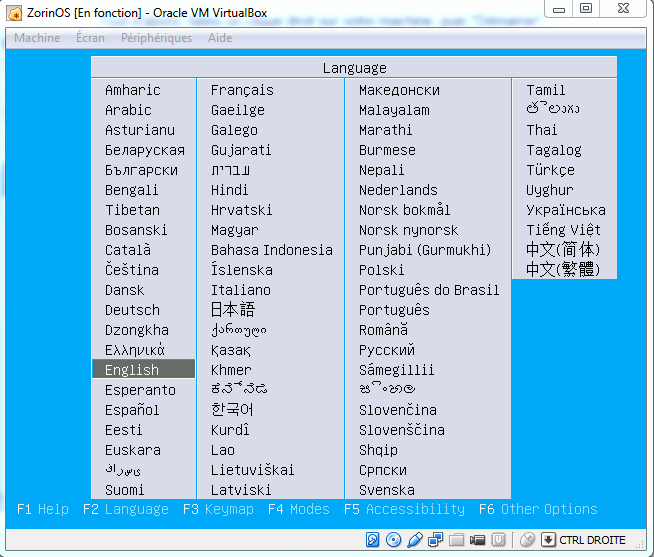Select Türkçe language
654x557 pixels.
point(550,170)
